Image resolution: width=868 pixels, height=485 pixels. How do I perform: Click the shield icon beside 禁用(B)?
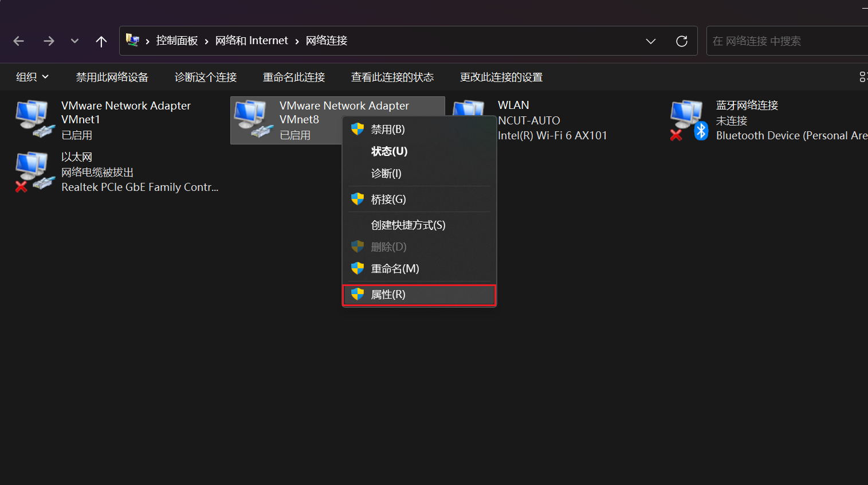click(358, 129)
